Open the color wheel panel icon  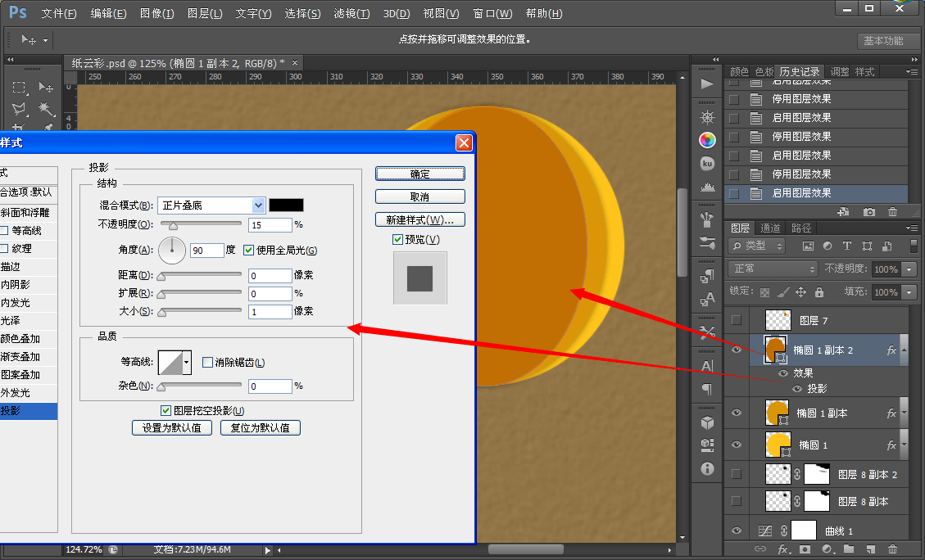coord(707,140)
